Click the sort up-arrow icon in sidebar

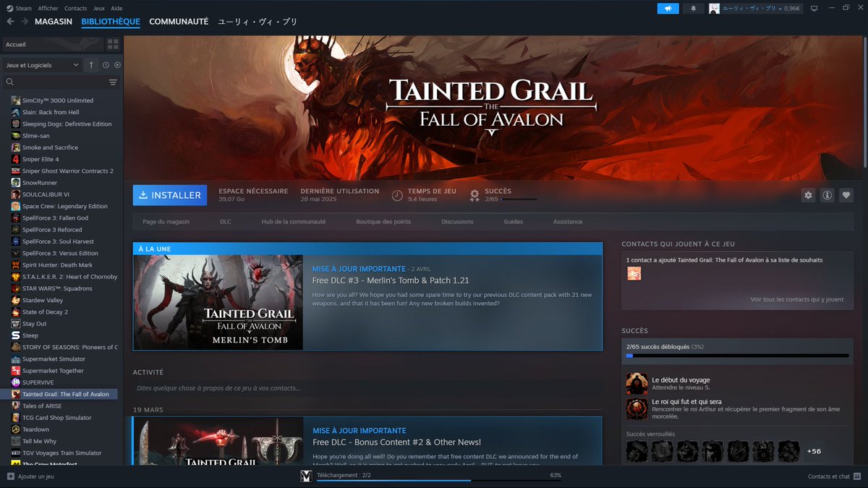click(x=91, y=65)
